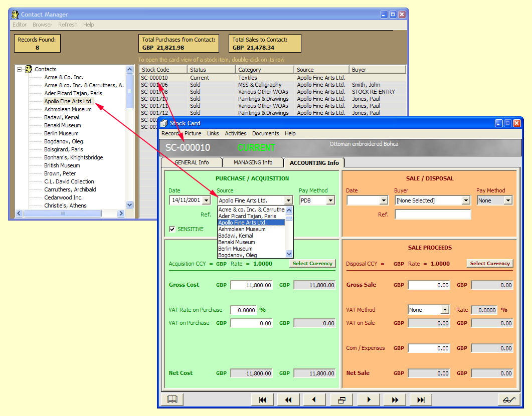Open the VAT Method dropdown
The image size is (532, 416).
click(445, 310)
